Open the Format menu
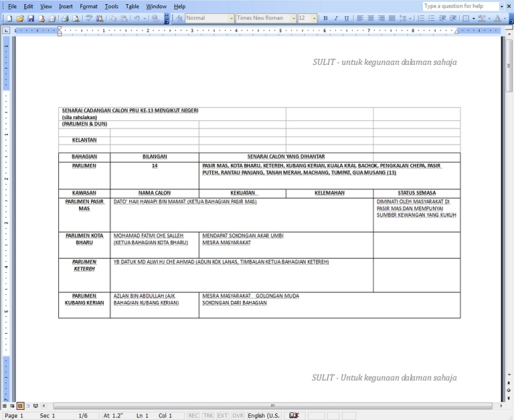Image resolution: width=514 pixels, height=420 pixels. click(88, 6)
